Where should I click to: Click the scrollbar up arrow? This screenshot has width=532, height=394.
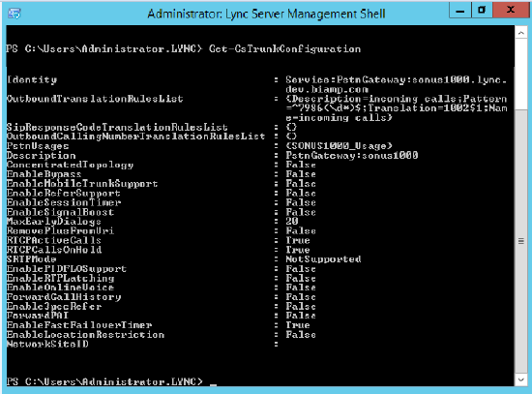521,33
